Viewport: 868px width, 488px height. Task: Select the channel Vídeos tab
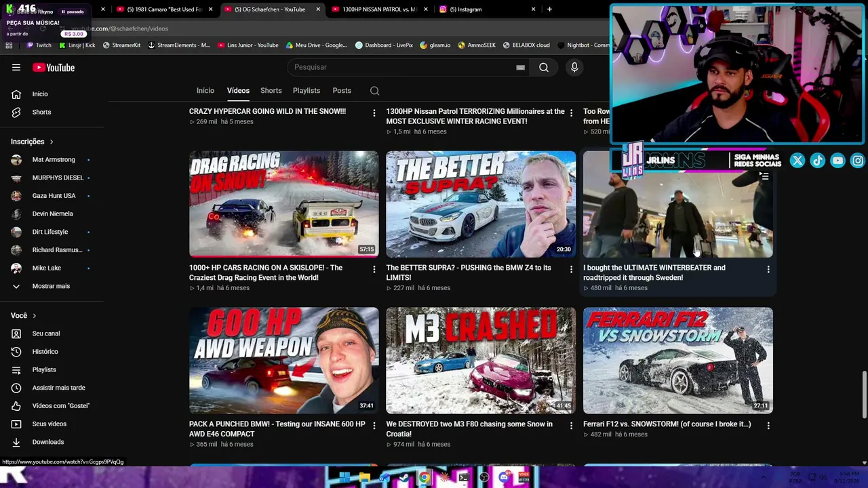click(238, 91)
